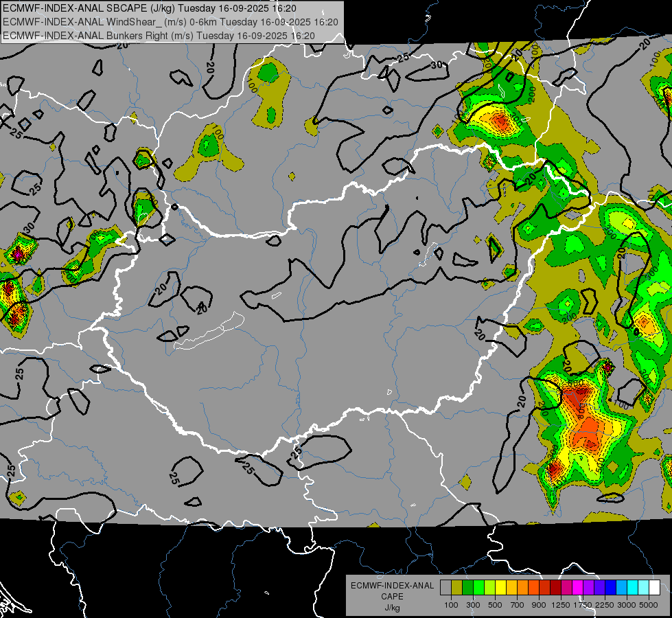The height and width of the screenshot is (618, 672).
Task: Click the olive swatch in CAPE legend
Action: click(x=456, y=588)
